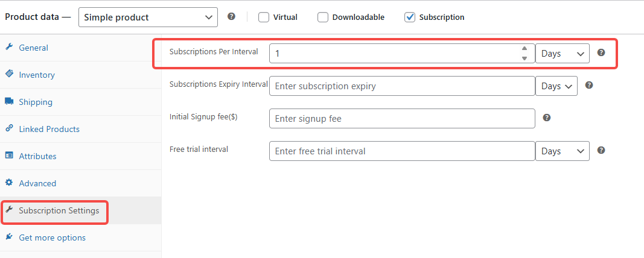The width and height of the screenshot is (644, 258).
Task: Expand Days dropdown for Free trial interval
Action: pyautogui.click(x=563, y=151)
